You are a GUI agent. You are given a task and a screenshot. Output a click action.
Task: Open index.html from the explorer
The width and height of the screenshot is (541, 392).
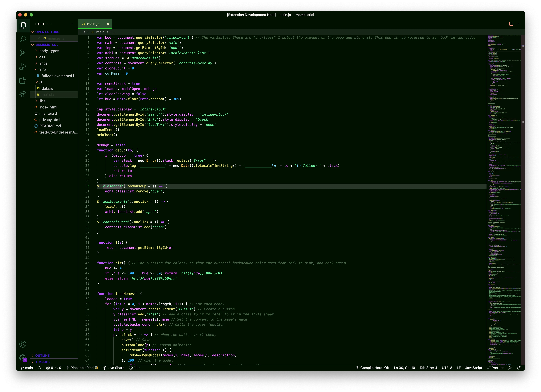[48, 107]
